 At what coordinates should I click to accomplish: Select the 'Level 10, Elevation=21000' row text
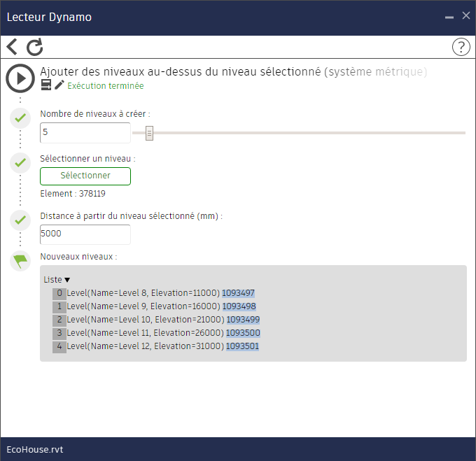[x=146, y=320]
